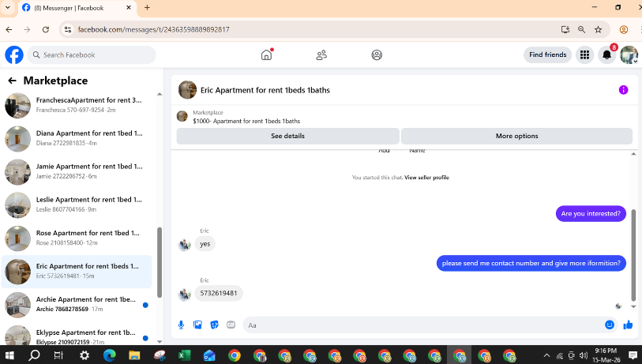The height and width of the screenshot is (364, 642).
Task: Open a new browser tab
Action: point(147,7)
